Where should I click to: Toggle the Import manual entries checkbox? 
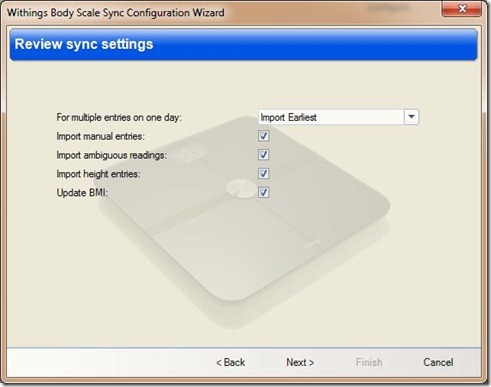tap(263, 136)
